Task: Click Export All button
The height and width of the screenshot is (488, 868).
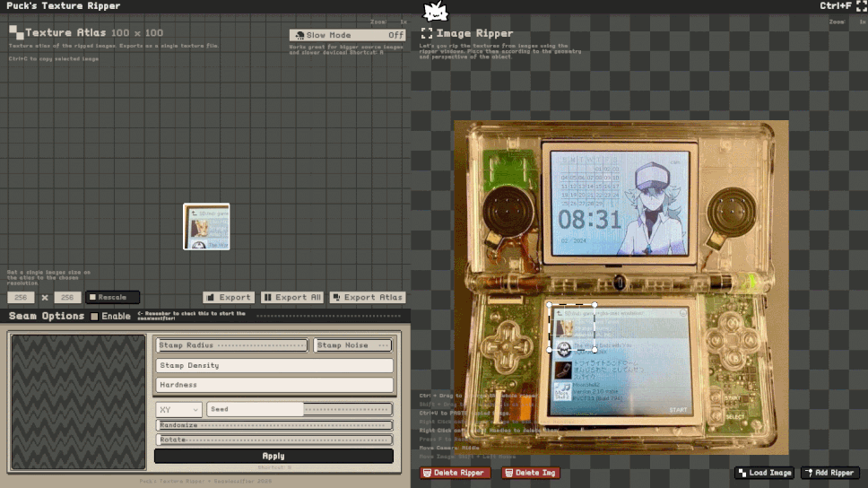Action: pos(292,298)
